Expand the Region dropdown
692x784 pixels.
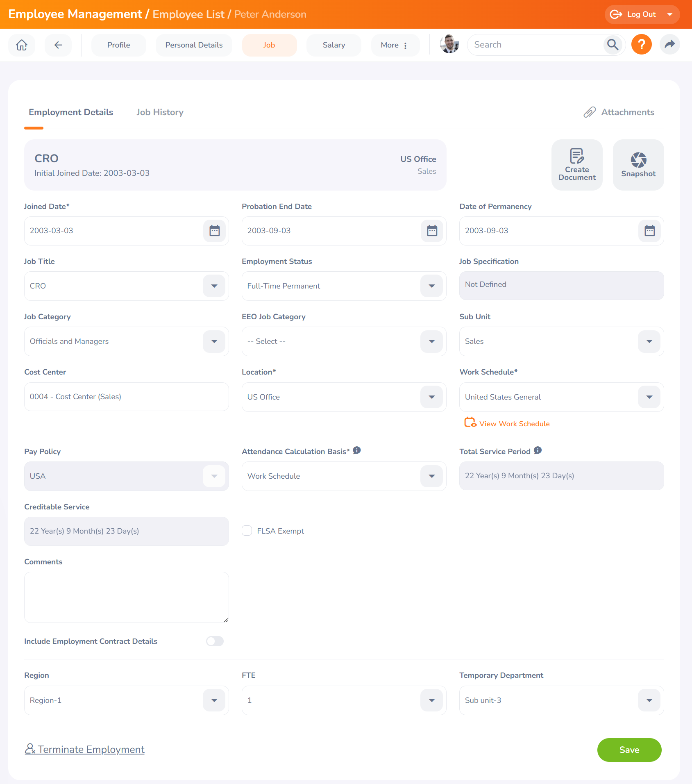tap(214, 700)
